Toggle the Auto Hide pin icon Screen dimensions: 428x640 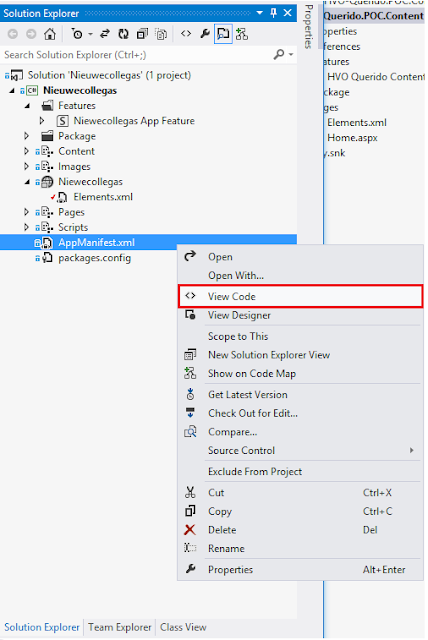(273, 13)
